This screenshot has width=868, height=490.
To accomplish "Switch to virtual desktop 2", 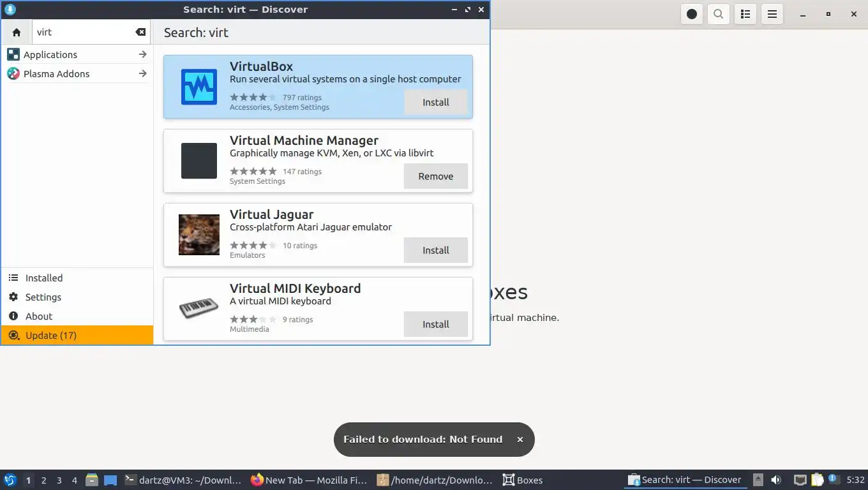I will click(x=43, y=480).
